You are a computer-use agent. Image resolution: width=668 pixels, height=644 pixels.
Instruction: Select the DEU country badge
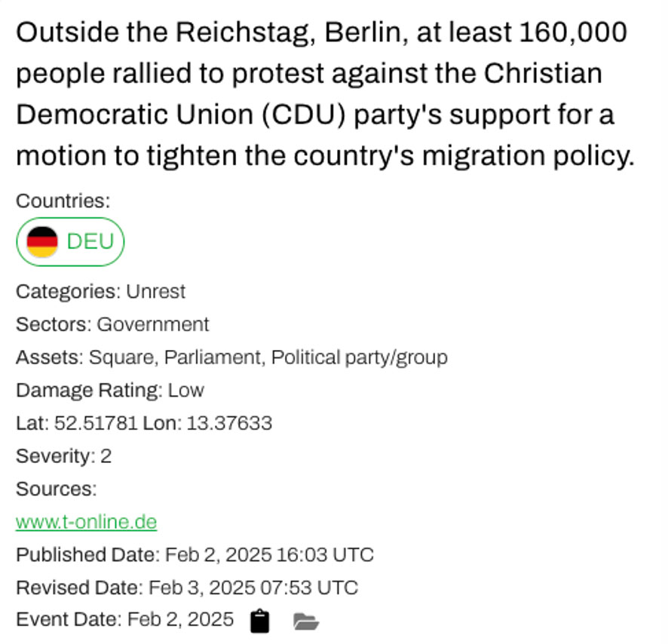tap(70, 241)
